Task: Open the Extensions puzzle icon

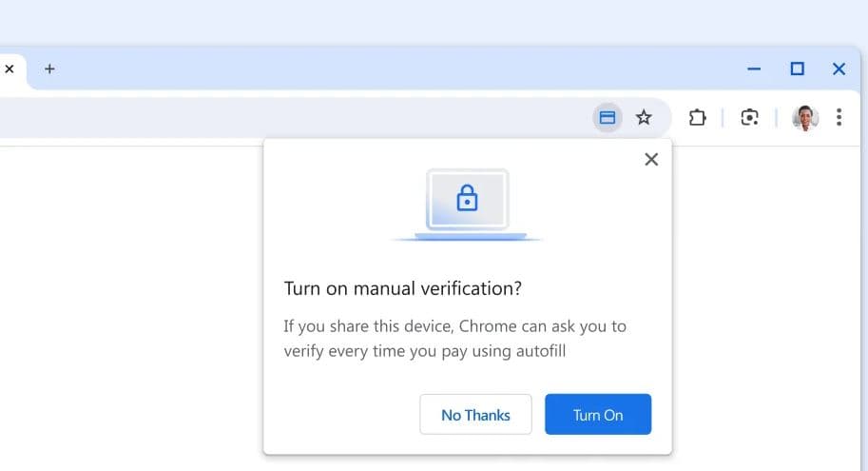Action: (697, 118)
